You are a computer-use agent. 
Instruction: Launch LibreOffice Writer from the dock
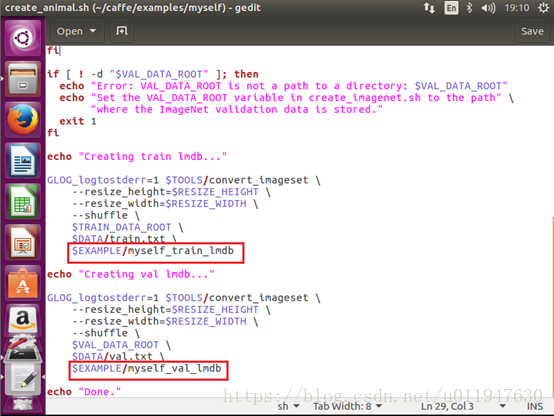[x=23, y=161]
